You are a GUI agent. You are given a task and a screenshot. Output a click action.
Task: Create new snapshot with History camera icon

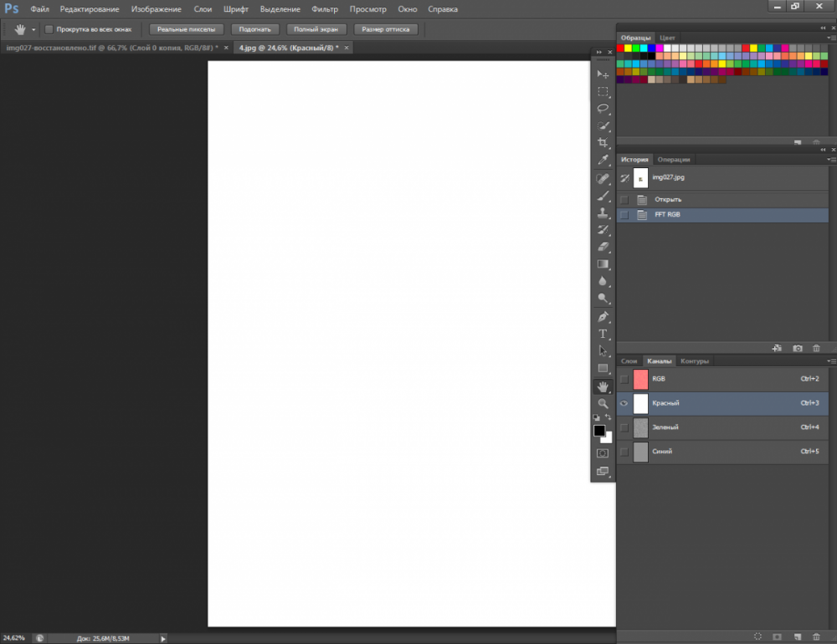pyautogui.click(x=798, y=348)
